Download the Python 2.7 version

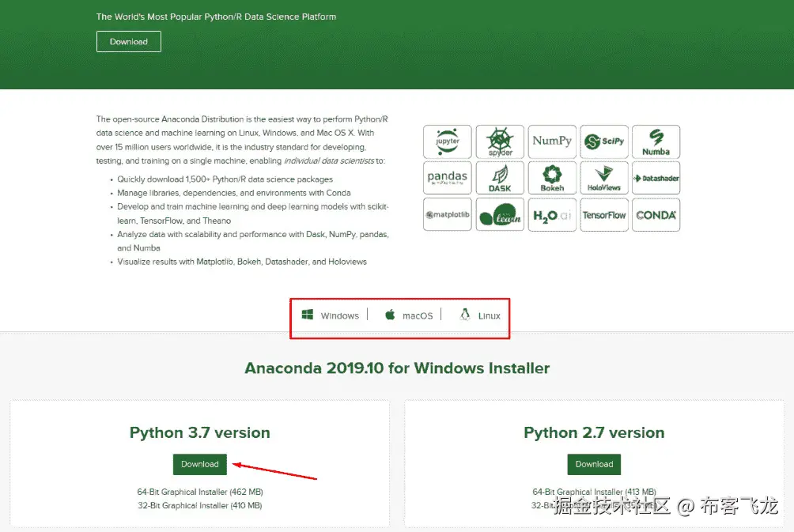[594, 464]
